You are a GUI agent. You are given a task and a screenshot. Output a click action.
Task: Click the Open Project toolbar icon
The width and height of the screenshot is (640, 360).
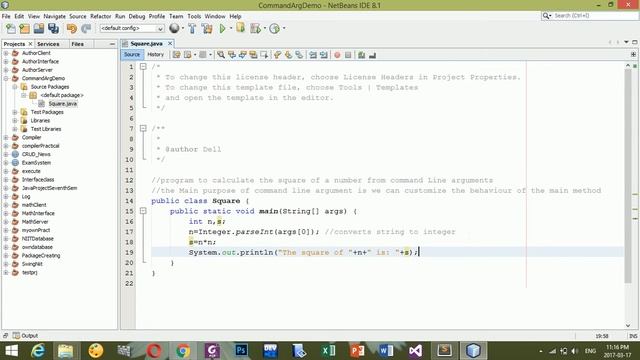(39, 29)
